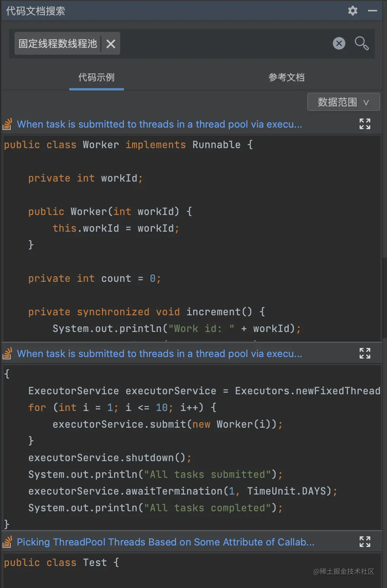
Task: Click the 'this.workId = workId;' line
Action: (x=116, y=228)
